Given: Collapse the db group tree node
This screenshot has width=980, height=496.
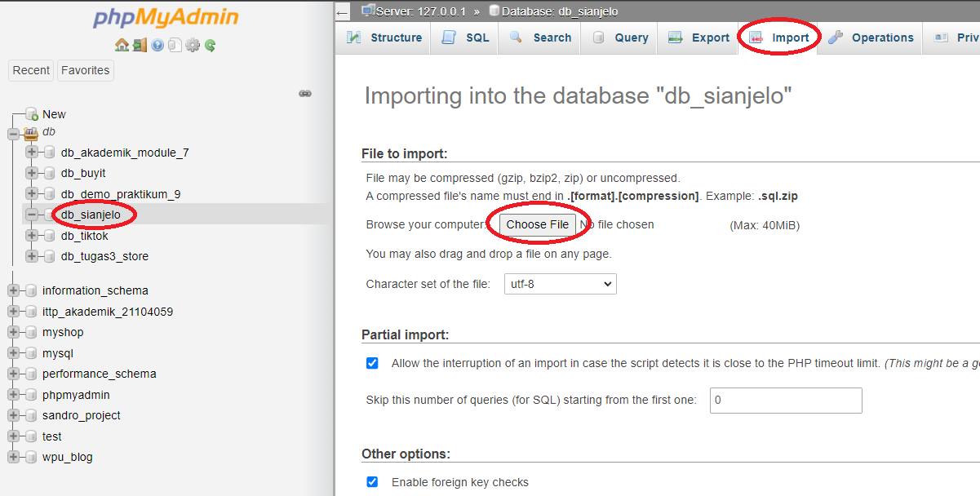Looking at the screenshot, I should pos(13,133).
